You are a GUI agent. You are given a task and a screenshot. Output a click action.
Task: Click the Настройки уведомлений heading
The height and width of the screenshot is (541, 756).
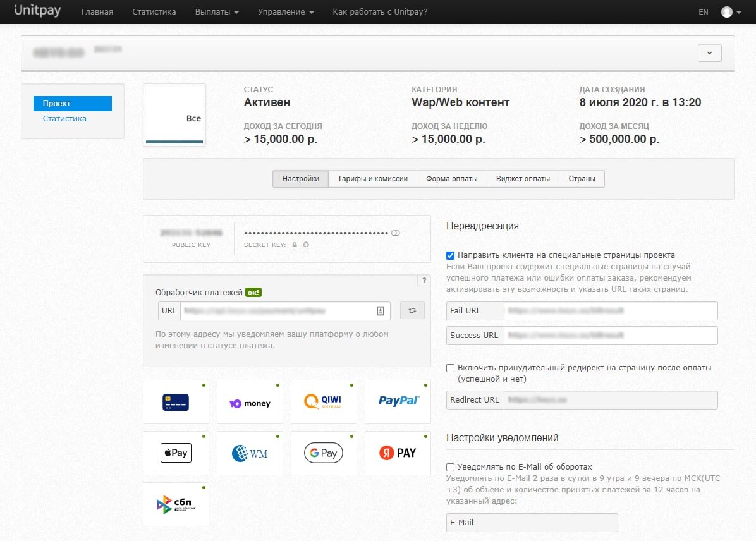click(503, 438)
